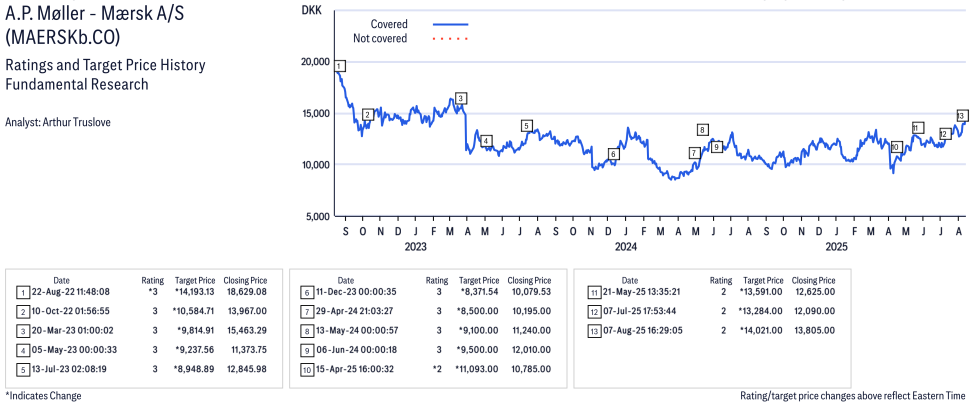Image resolution: width=976 pixels, height=402 pixels.
Task: Click target price *14,193.13
Action: coord(194,292)
